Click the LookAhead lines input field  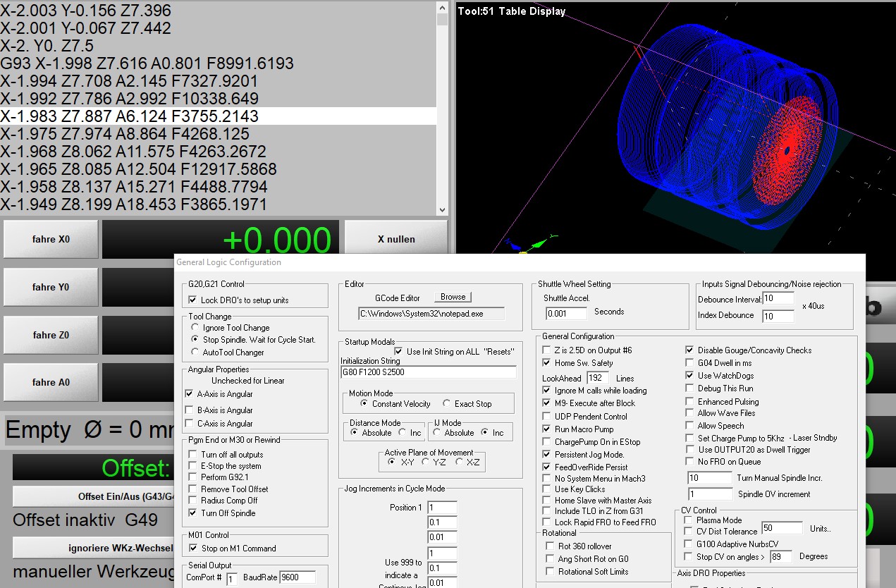(599, 379)
